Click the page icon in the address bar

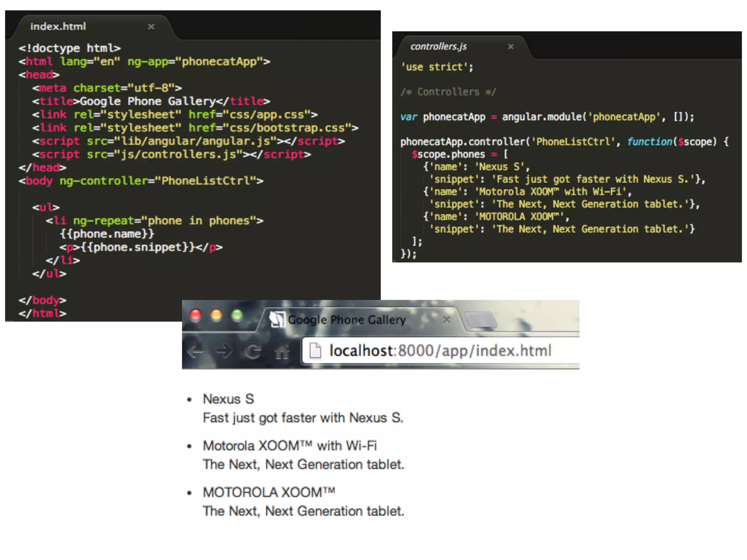click(315, 351)
